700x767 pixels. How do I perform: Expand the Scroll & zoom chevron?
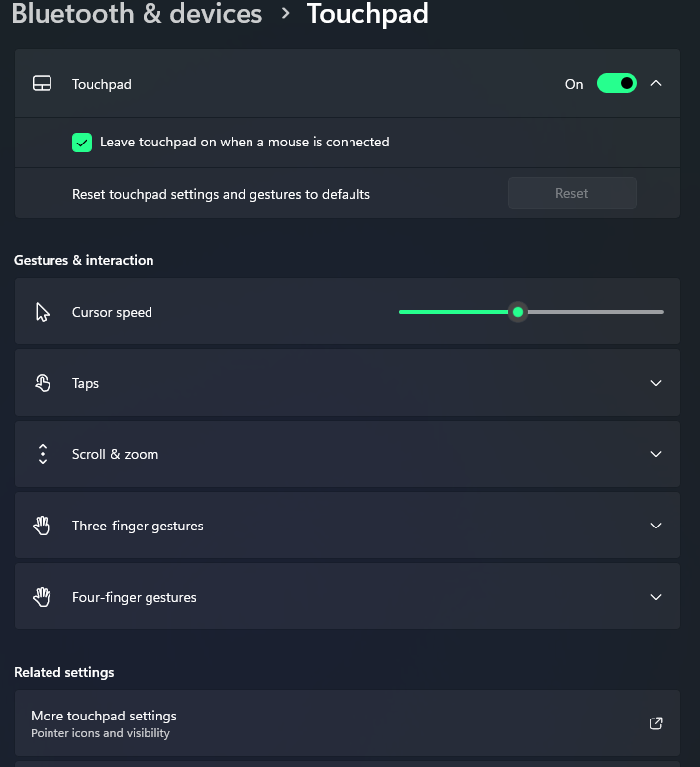point(656,454)
